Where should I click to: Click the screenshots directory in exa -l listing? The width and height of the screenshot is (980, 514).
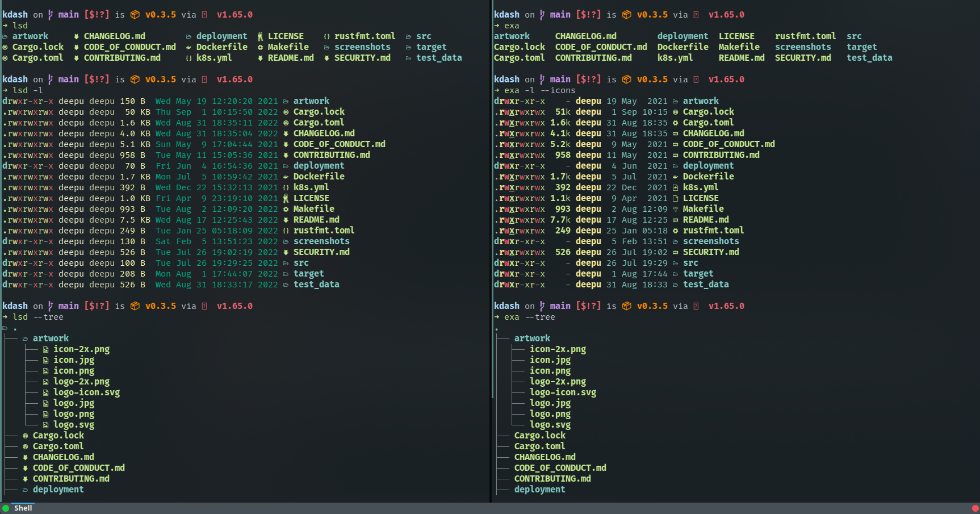[711, 241]
